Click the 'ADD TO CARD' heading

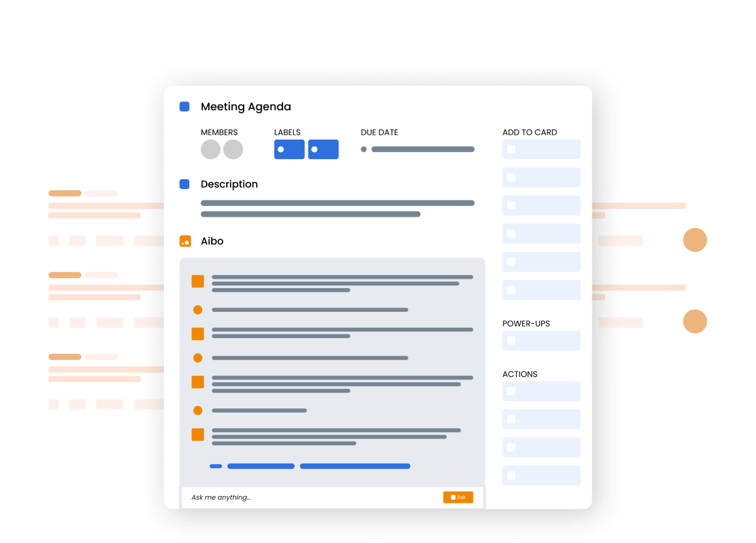530,133
